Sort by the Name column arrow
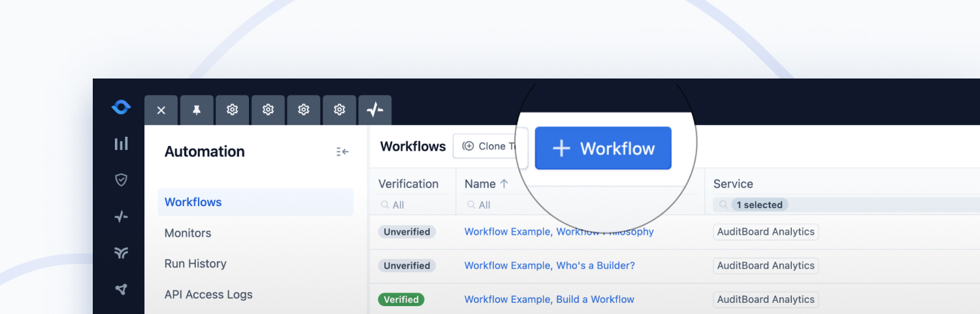The height and width of the screenshot is (314, 980). [x=504, y=184]
